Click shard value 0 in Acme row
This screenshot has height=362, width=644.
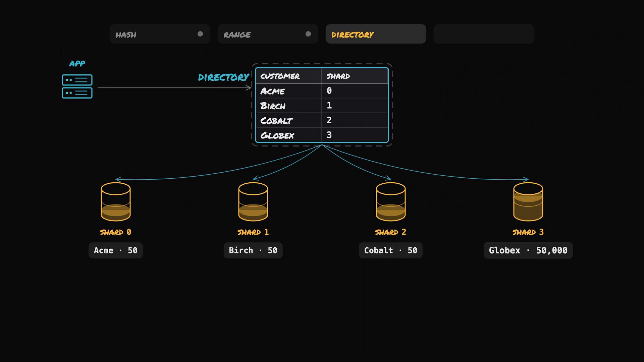329,91
